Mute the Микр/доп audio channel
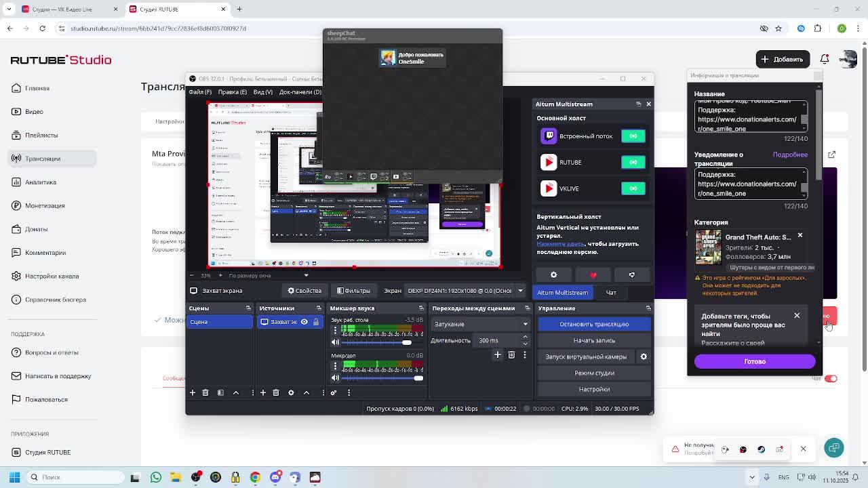868x488 pixels. click(x=335, y=378)
